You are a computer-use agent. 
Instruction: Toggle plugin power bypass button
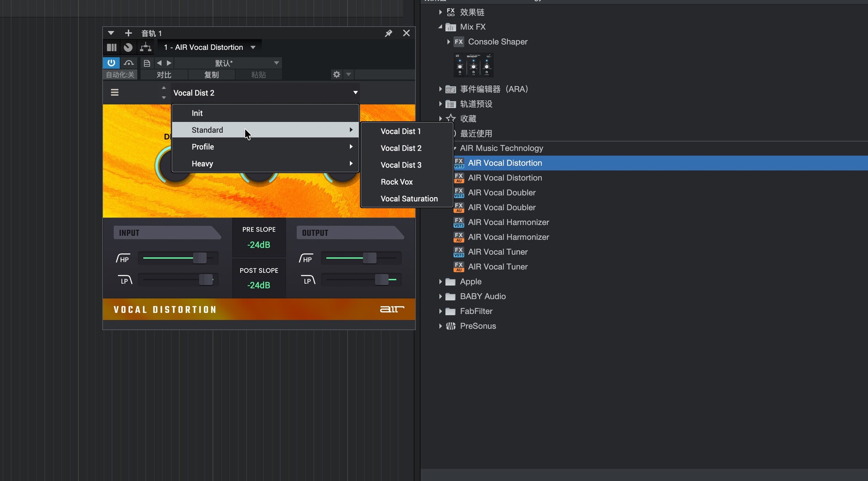pos(111,63)
